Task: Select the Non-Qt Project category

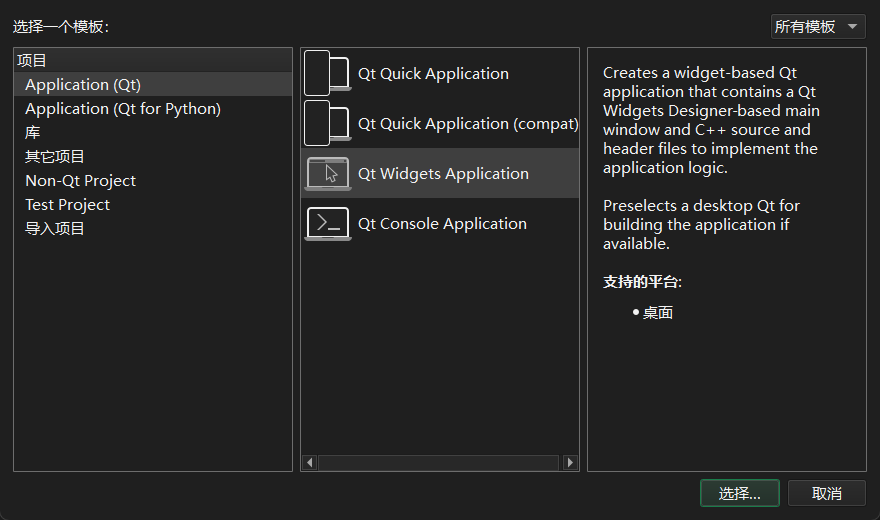Action: 153,181
